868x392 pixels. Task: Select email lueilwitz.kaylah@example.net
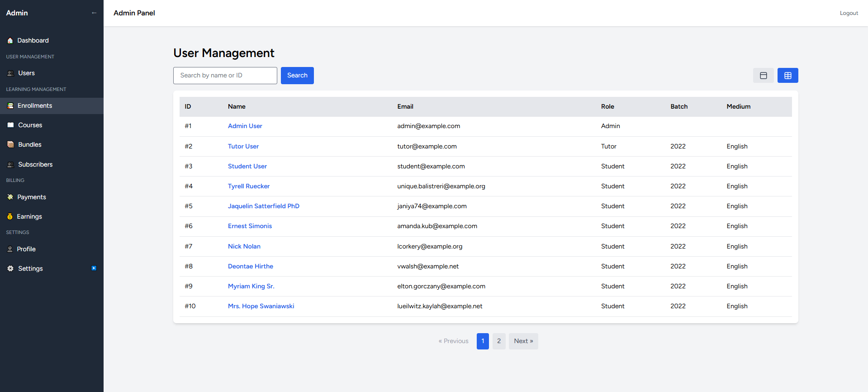pos(440,306)
